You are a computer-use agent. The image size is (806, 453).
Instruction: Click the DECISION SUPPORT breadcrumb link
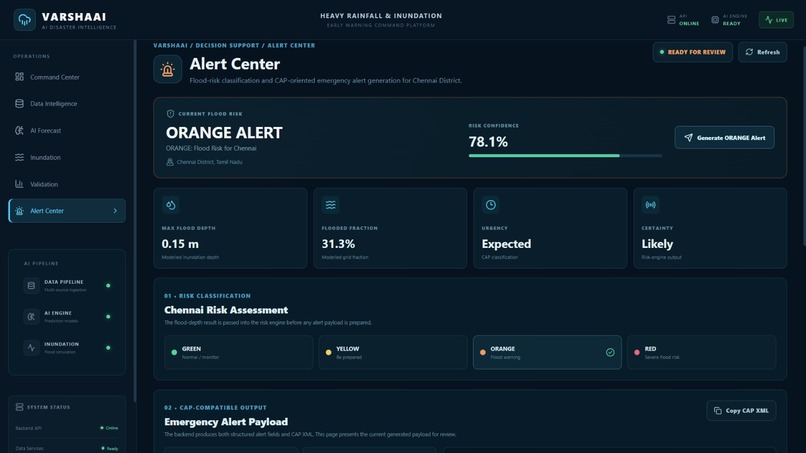(x=227, y=45)
